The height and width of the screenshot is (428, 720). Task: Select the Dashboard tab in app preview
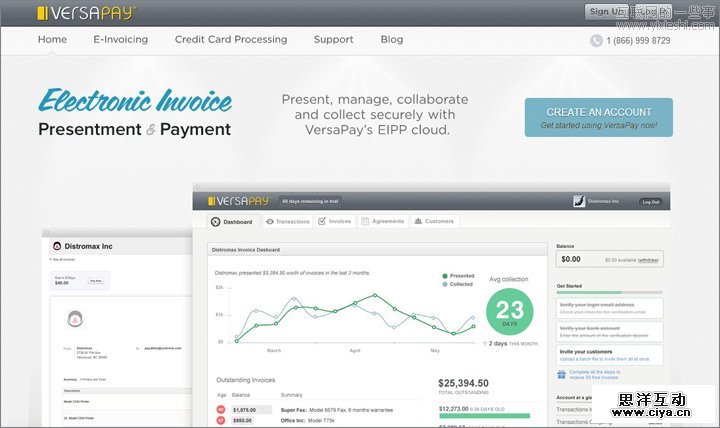click(232, 222)
